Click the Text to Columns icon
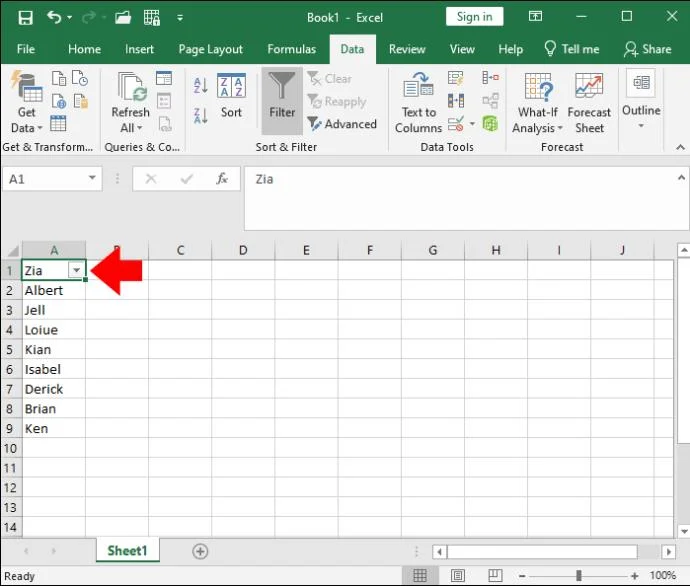 pyautogui.click(x=418, y=86)
